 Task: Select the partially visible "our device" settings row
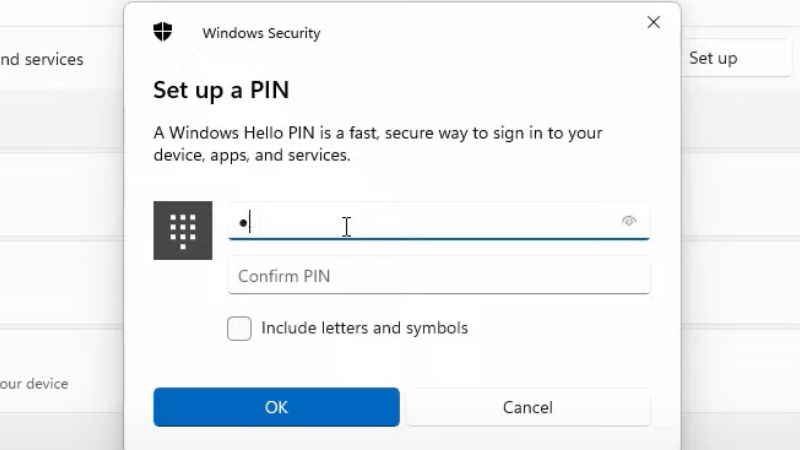[x=61, y=384]
